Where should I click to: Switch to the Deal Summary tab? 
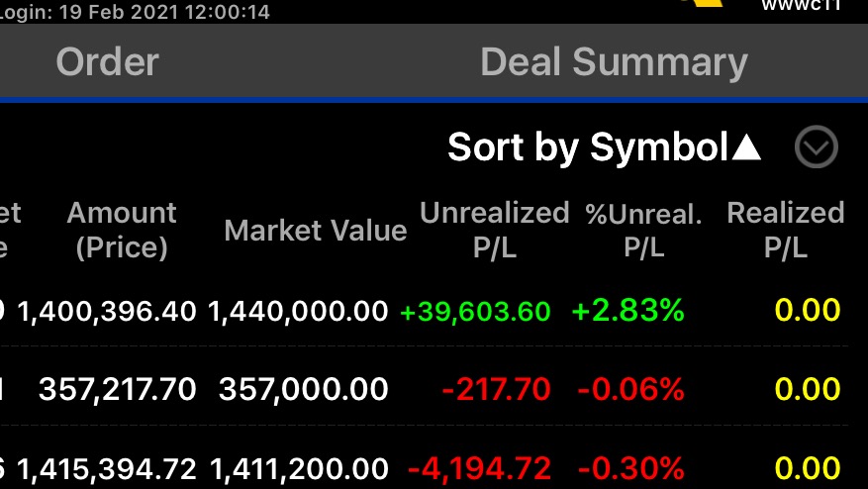click(x=614, y=62)
